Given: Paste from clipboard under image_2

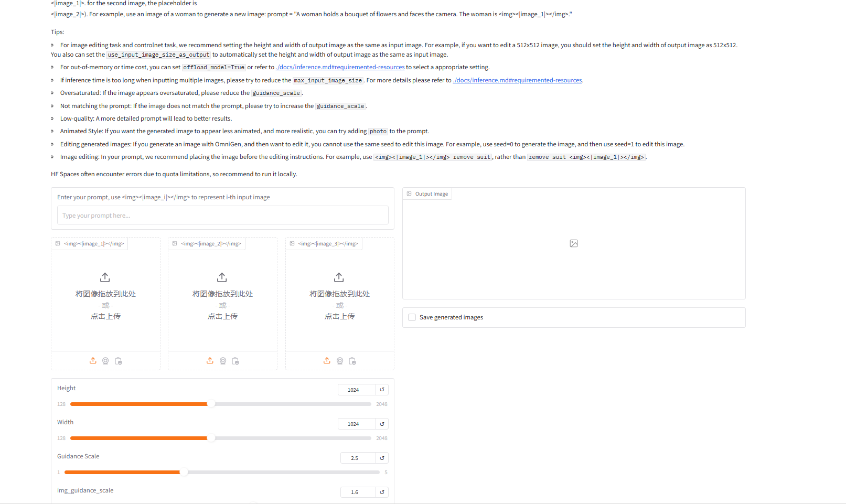Looking at the screenshot, I should coord(235,361).
